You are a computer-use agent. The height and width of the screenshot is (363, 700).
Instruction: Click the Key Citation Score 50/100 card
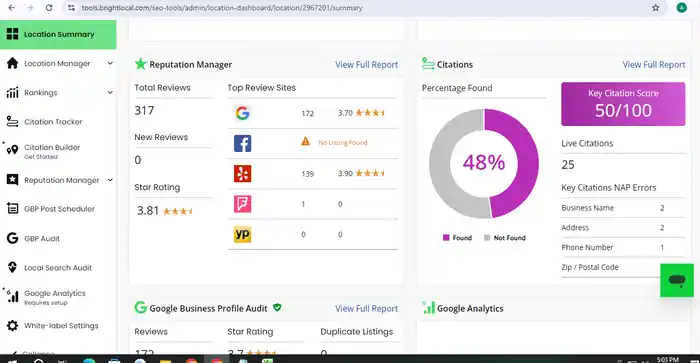tap(623, 104)
